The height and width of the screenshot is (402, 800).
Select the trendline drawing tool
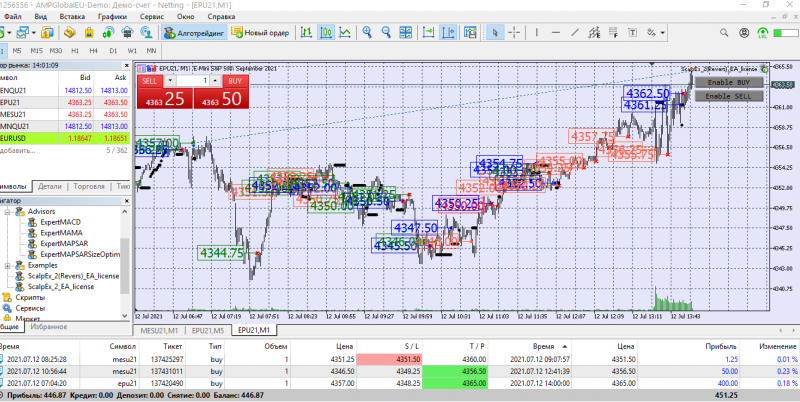pos(575,33)
